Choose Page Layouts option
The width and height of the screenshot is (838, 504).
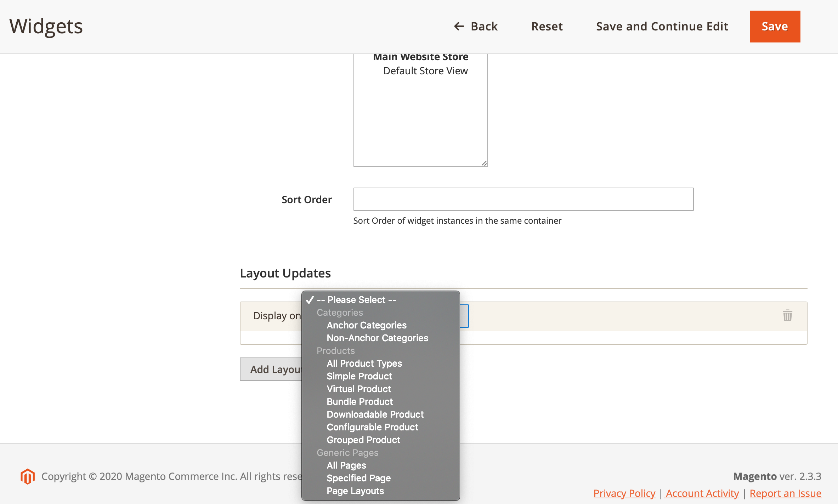[380, 491]
